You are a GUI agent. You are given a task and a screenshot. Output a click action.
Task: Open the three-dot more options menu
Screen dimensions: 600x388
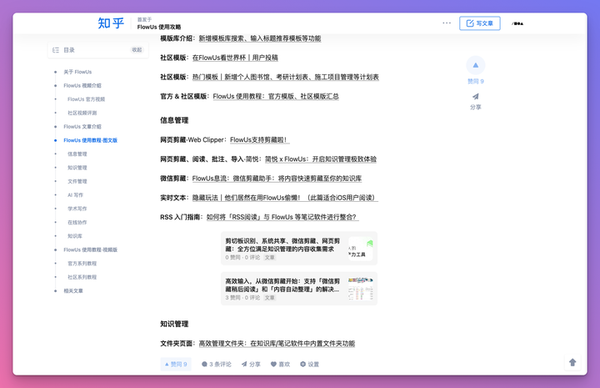point(447,23)
